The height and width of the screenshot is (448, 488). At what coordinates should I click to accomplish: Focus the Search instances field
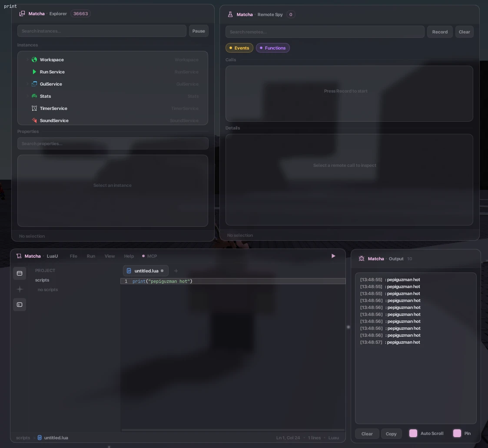[102, 31]
